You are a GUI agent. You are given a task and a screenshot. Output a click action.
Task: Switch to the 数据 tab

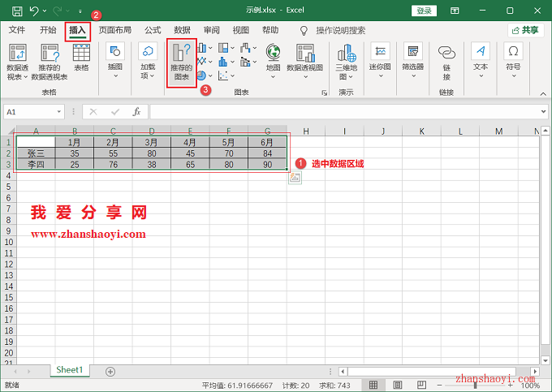click(182, 30)
